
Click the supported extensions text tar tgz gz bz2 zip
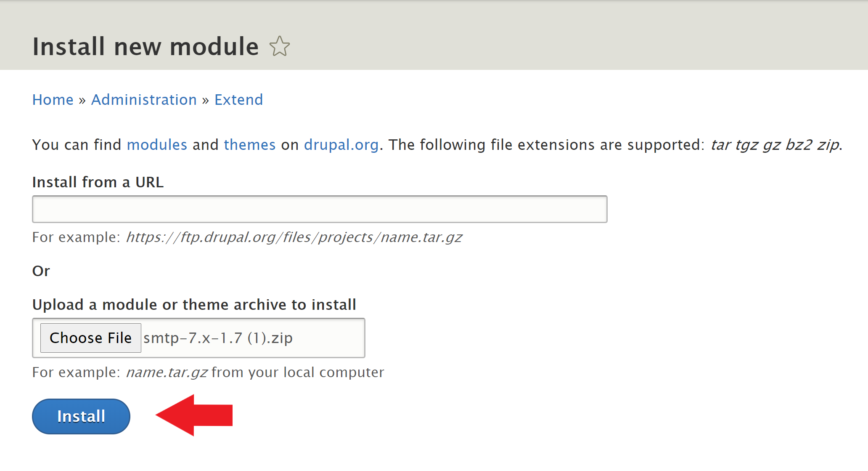[x=775, y=145]
